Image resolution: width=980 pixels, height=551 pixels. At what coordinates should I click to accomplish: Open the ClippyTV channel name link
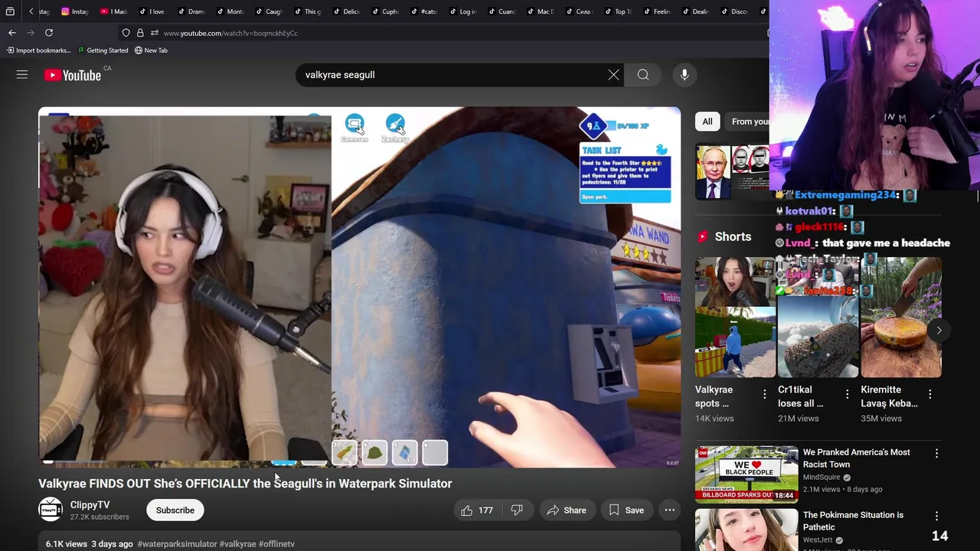click(x=90, y=505)
